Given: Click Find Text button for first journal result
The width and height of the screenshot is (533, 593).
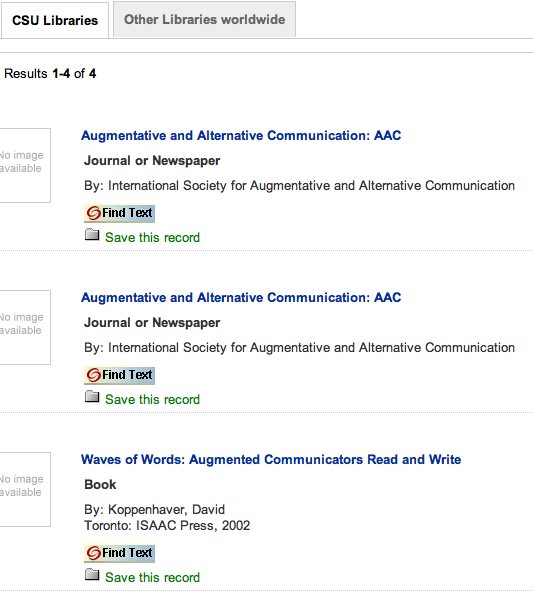Looking at the screenshot, I should point(120,213).
